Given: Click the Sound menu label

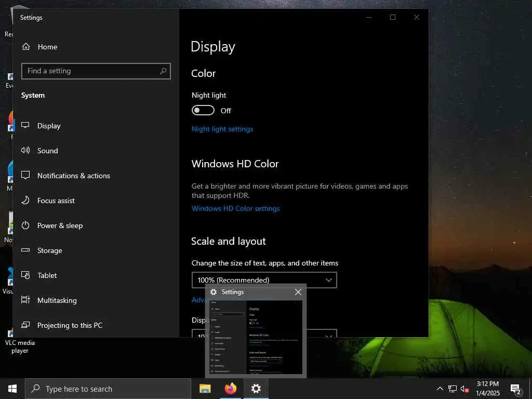Looking at the screenshot, I should click(x=47, y=151).
